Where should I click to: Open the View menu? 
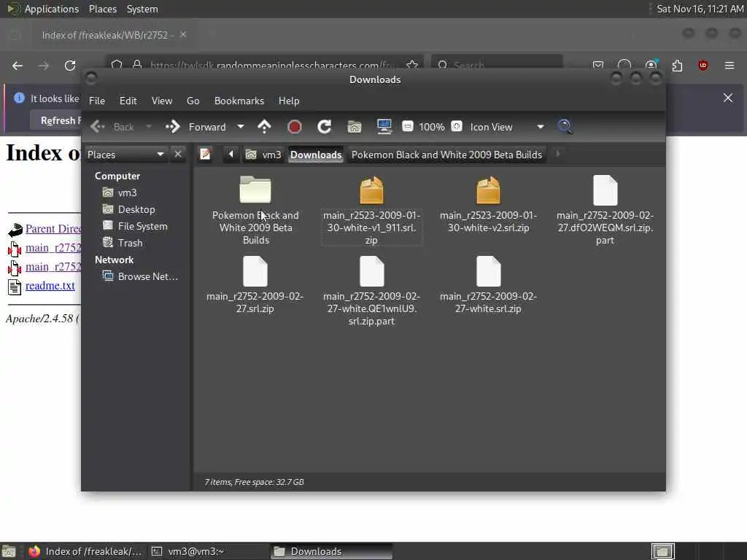pyautogui.click(x=162, y=101)
